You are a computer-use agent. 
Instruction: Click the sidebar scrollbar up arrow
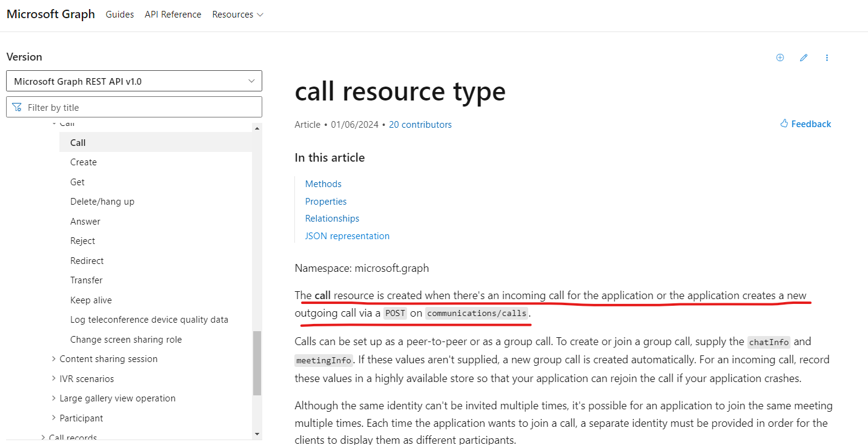[x=257, y=128]
